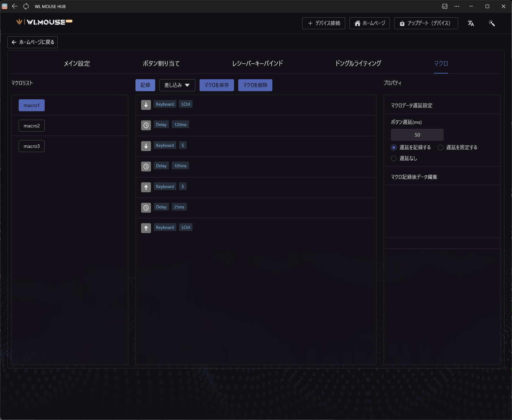Select macro2 in the macro list

[32, 126]
